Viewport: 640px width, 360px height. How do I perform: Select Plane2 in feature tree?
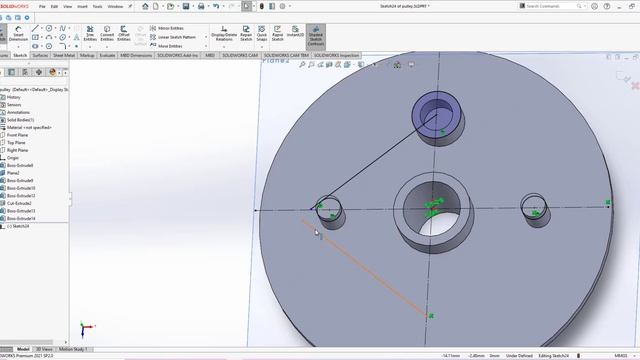click(x=13, y=173)
